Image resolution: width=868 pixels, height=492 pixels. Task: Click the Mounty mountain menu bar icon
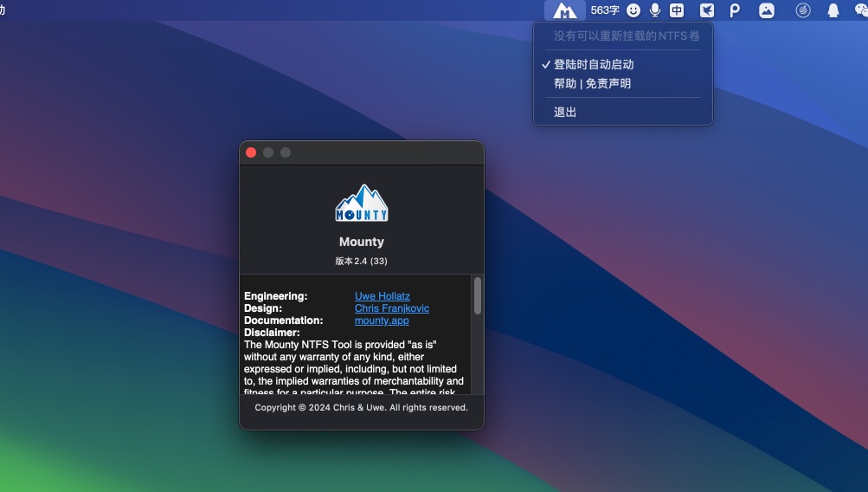tap(564, 10)
